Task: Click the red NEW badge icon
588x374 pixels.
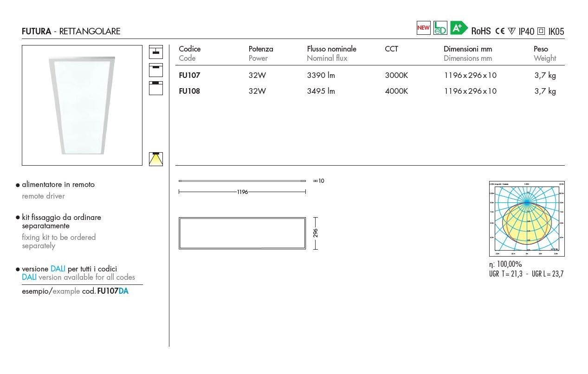Action: click(x=423, y=28)
